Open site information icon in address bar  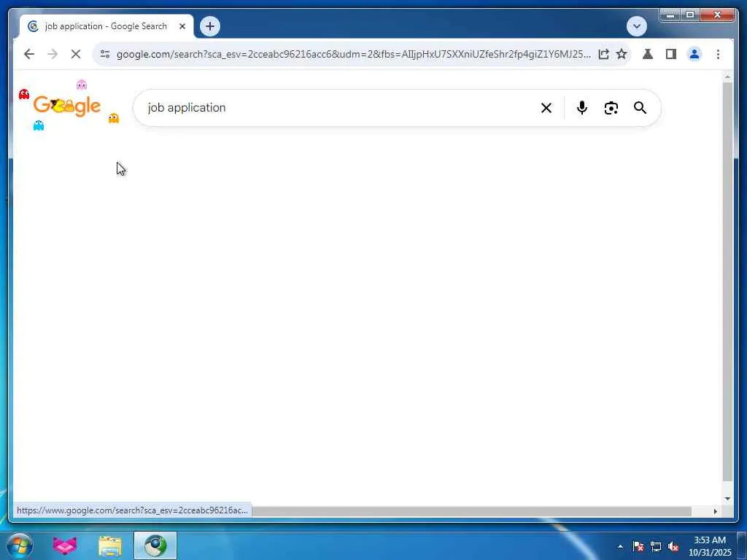105,54
